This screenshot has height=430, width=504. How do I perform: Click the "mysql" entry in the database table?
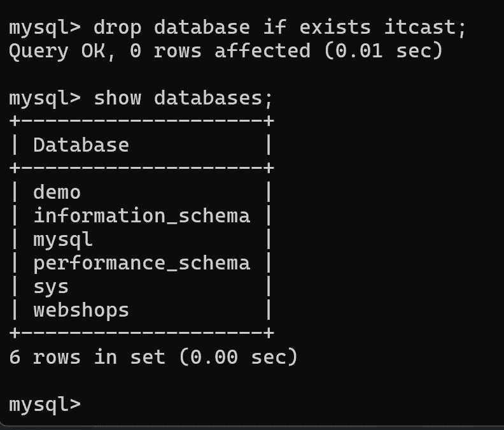coord(63,240)
